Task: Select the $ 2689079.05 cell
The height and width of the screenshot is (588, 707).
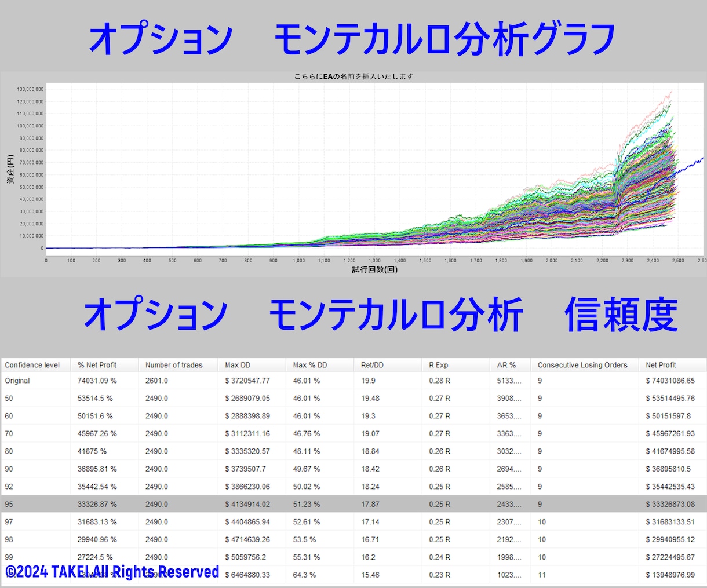Action: (x=247, y=398)
